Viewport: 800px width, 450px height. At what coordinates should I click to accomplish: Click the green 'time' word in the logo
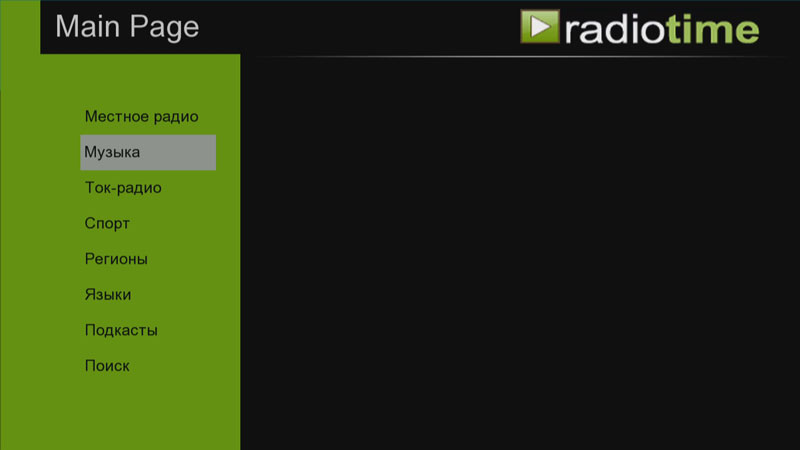[713, 29]
